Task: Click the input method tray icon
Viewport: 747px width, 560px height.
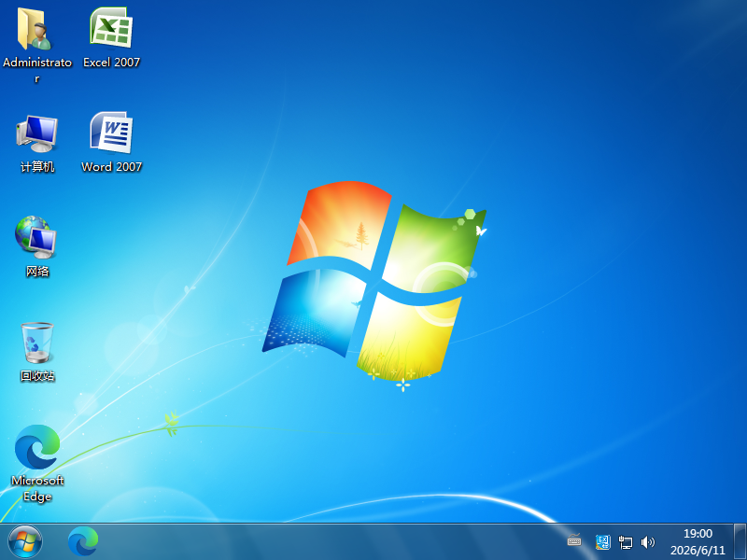Action: click(x=602, y=542)
